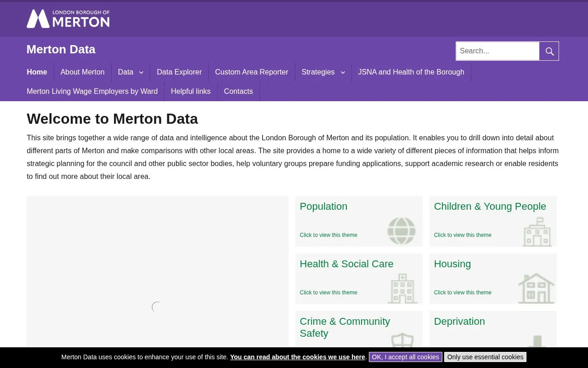Click the school building icon on Children & Young People
Screen dimensions: 588x368
click(x=537, y=231)
